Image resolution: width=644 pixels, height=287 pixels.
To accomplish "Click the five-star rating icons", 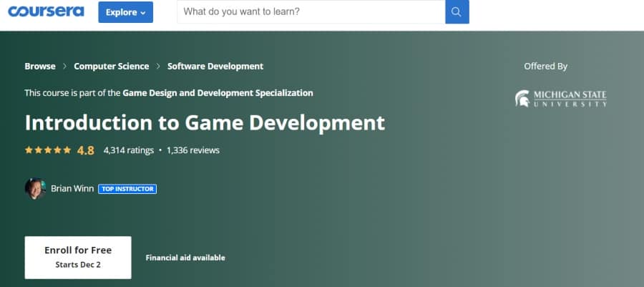I will (48, 150).
